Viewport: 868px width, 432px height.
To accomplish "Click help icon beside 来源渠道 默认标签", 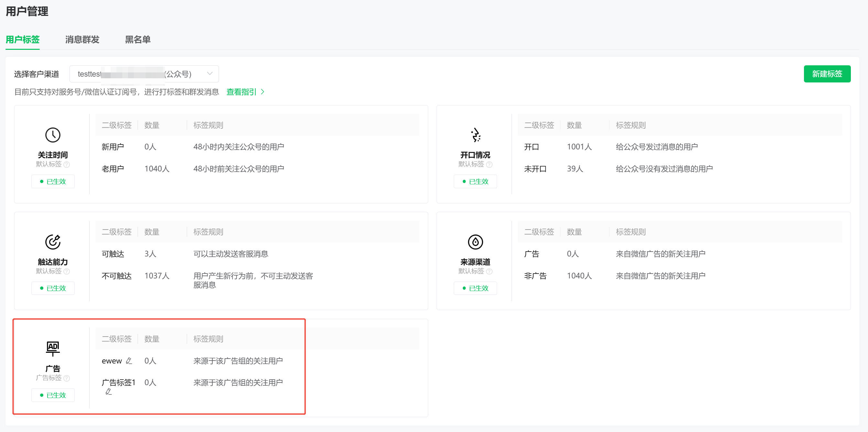I will tap(489, 271).
